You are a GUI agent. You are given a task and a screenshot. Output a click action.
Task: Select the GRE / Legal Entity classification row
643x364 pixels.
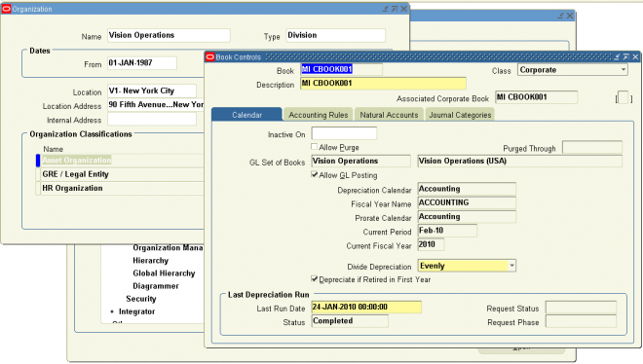[x=122, y=174]
